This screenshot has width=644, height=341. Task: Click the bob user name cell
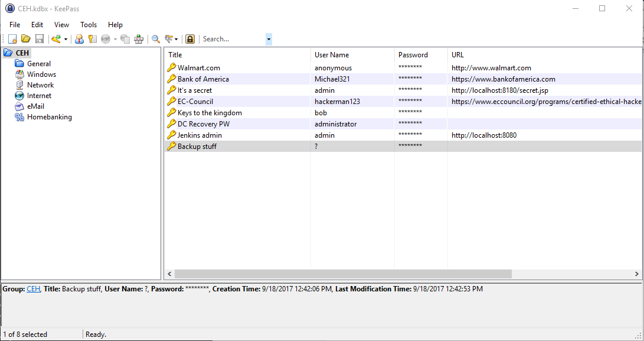[321, 113]
